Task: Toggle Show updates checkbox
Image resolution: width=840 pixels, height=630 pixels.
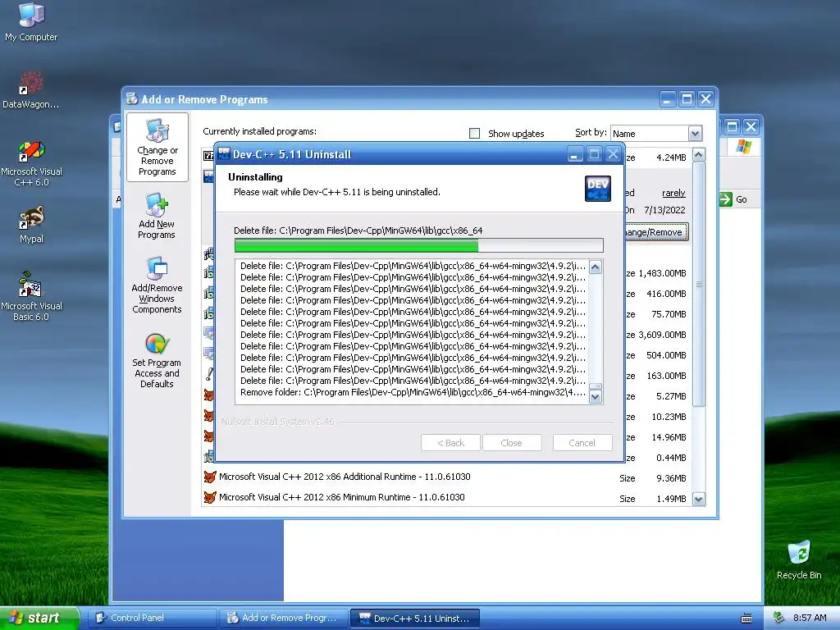Action: point(475,134)
